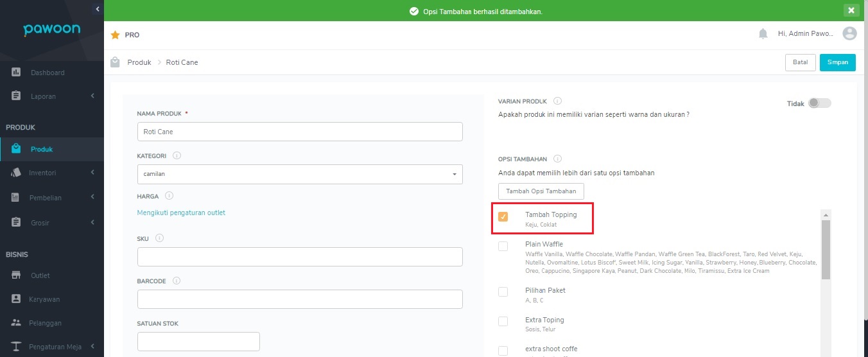Viewport: 868px width, 357px height.
Task: Dismiss the green success notification
Action: (851, 10)
